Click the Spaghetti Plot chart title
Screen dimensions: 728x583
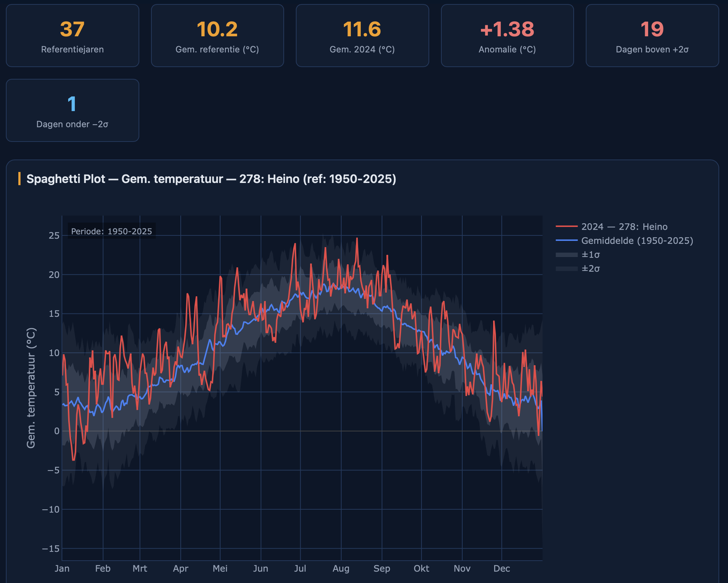(211, 179)
